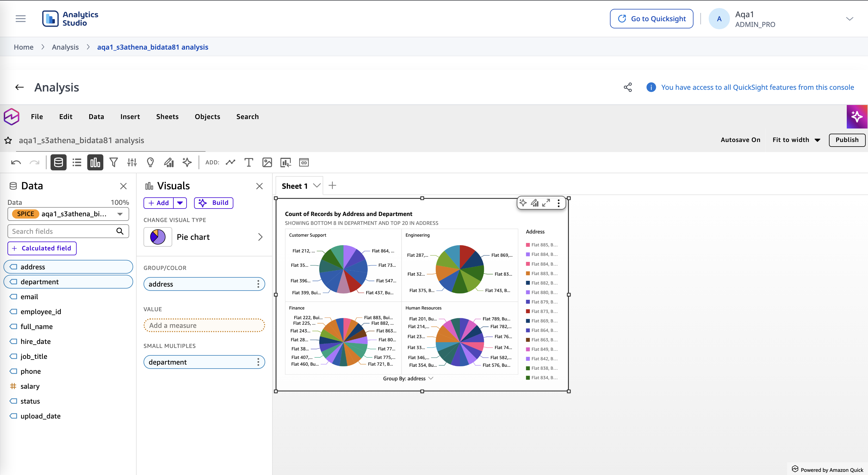Screen dimensions: 868x475
Task: Open the Sheets menu
Action: click(x=167, y=117)
